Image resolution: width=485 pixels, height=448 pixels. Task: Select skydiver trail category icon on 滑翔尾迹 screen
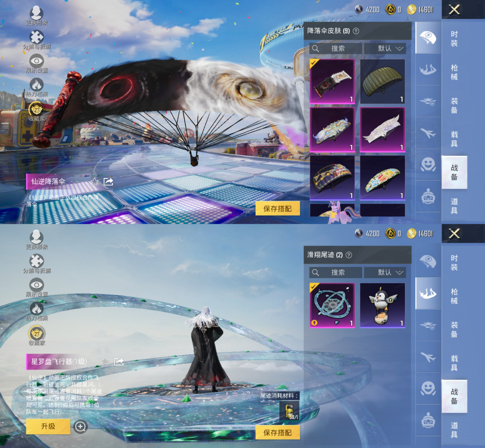click(x=428, y=293)
